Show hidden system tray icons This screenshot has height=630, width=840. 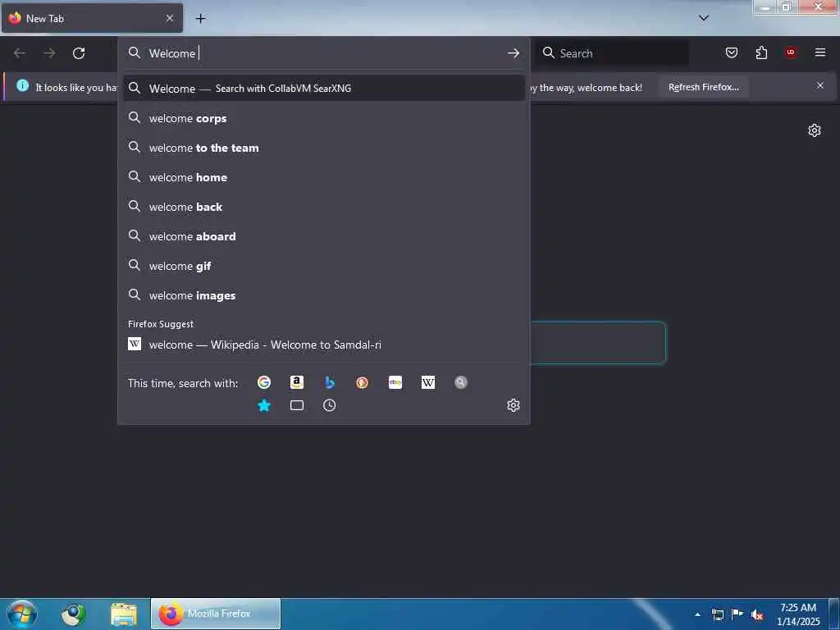697,614
